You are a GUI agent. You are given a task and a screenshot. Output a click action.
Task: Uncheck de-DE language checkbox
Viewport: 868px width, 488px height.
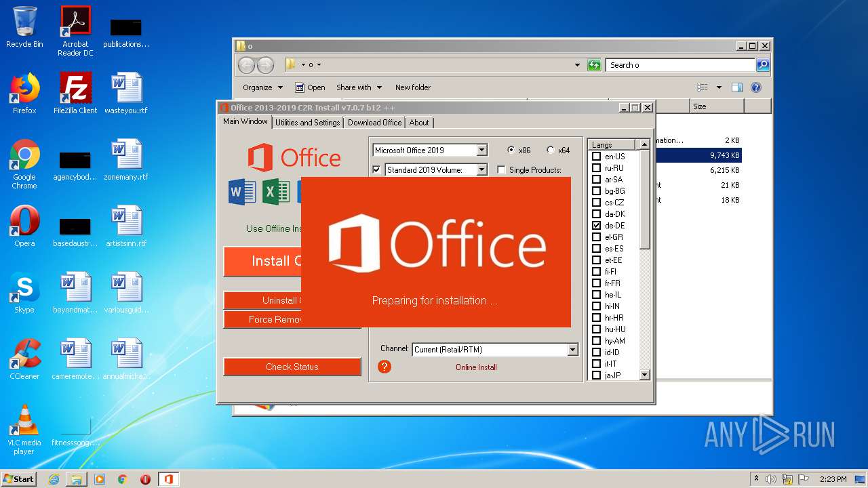point(597,225)
